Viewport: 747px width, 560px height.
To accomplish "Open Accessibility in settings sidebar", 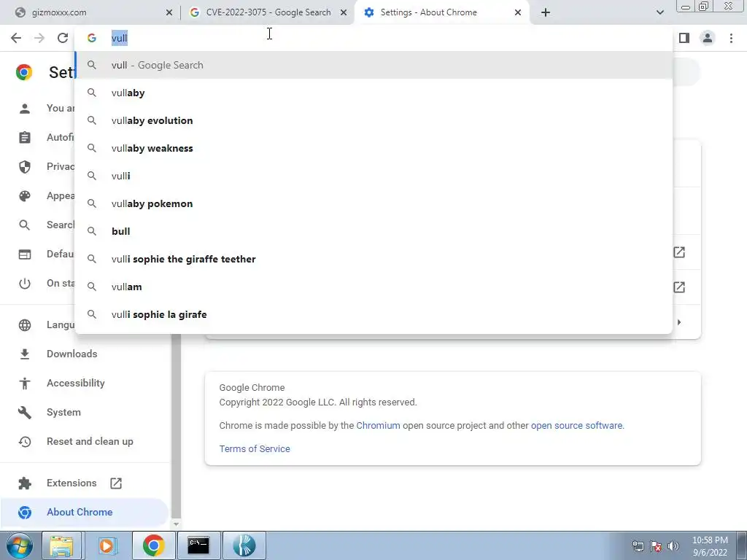I will point(76,383).
